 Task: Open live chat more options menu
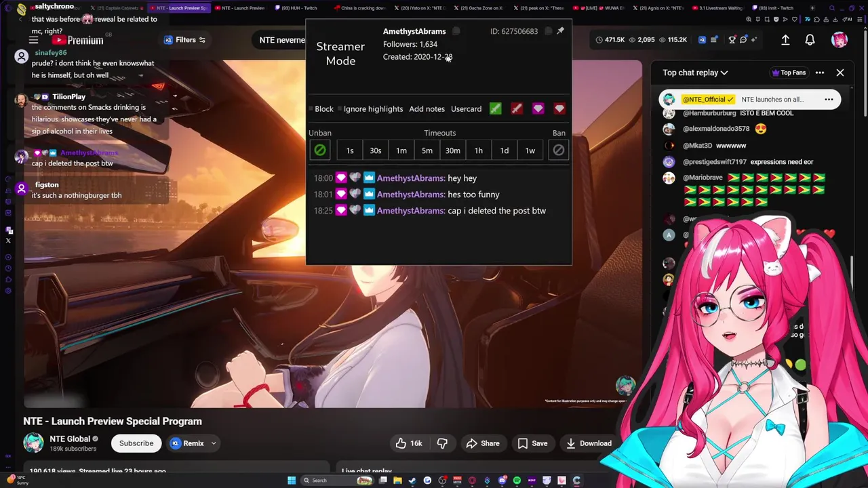tap(820, 73)
